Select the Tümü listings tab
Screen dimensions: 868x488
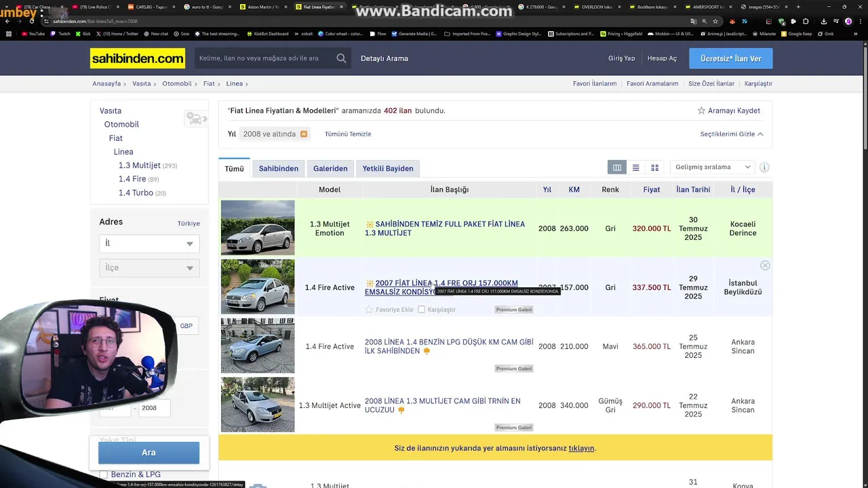pos(235,169)
